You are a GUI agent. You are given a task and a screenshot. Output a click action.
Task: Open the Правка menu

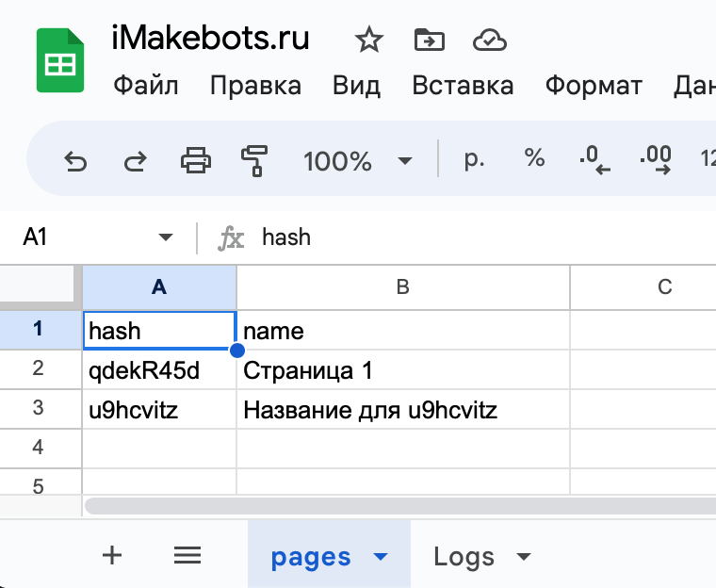point(255,86)
